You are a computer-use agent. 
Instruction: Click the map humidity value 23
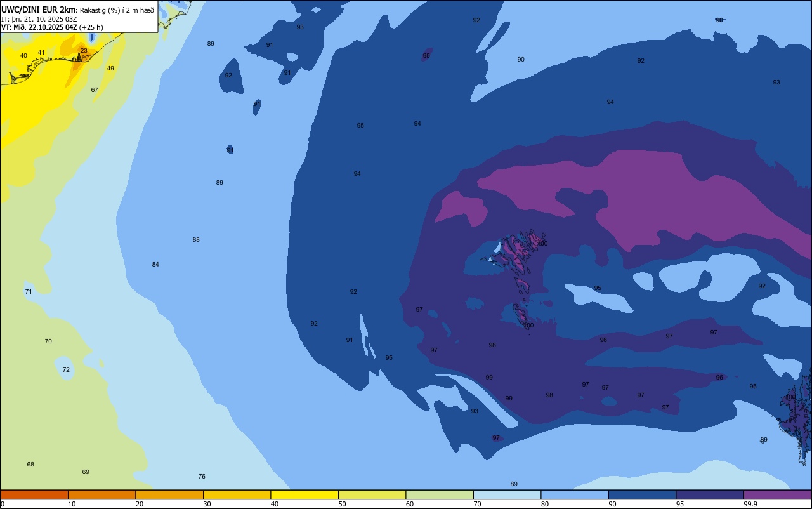tap(84, 50)
